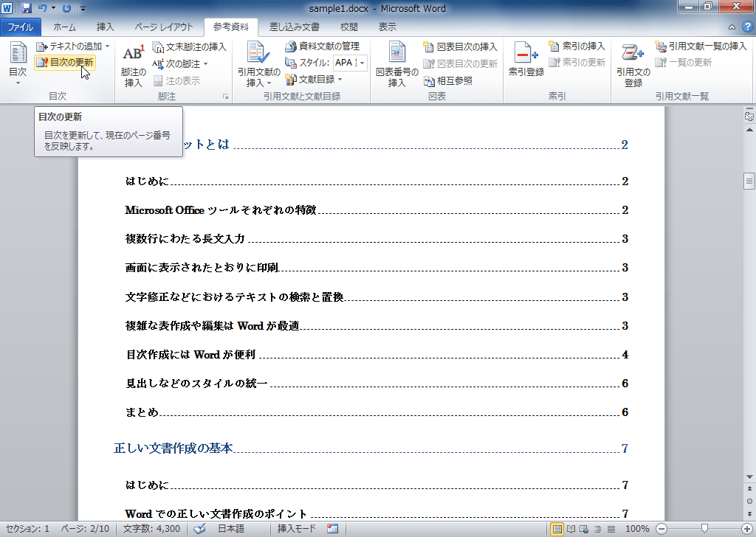Open the ファイル tab
The width and height of the screenshot is (756, 537).
click(x=21, y=27)
